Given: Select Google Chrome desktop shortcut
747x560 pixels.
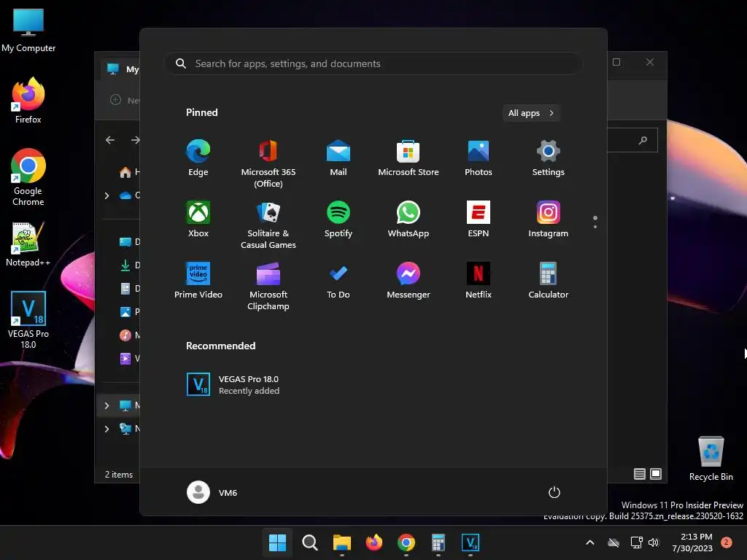Looking at the screenshot, I should point(28,177).
